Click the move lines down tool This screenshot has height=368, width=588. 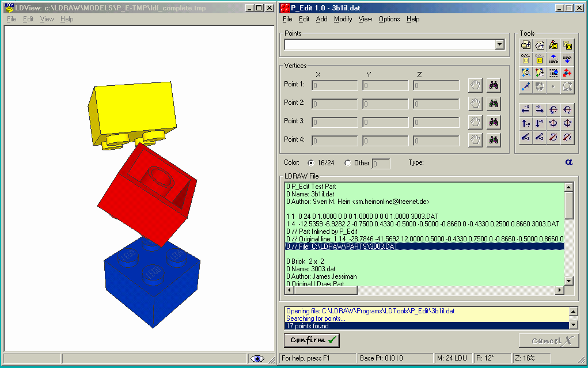(x=567, y=59)
